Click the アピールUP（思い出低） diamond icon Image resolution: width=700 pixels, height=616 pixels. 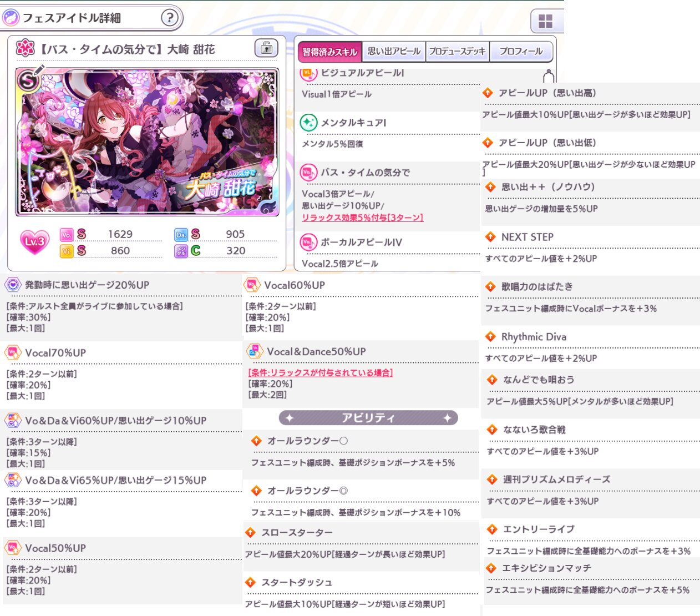pos(488,143)
